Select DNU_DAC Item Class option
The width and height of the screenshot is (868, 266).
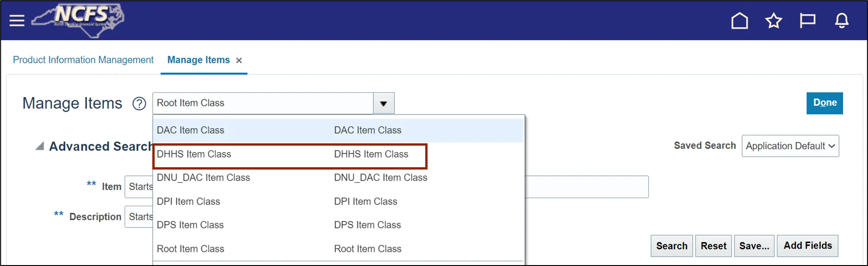[x=203, y=178]
